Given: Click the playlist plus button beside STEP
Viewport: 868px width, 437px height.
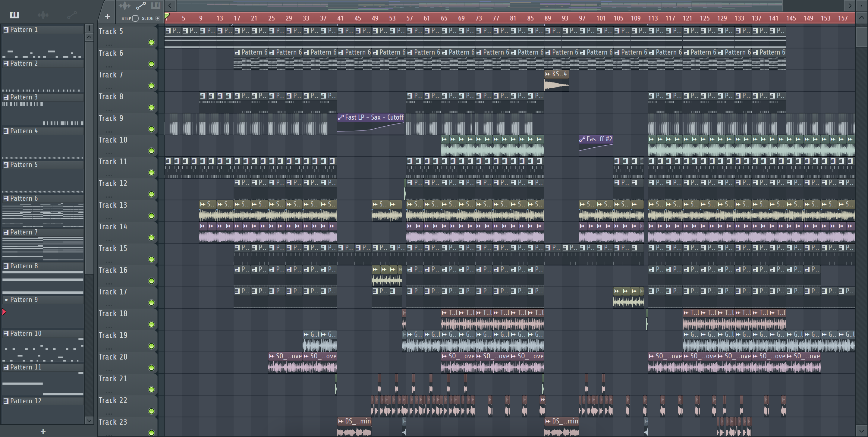Looking at the screenshot, I should click(108, 17).
